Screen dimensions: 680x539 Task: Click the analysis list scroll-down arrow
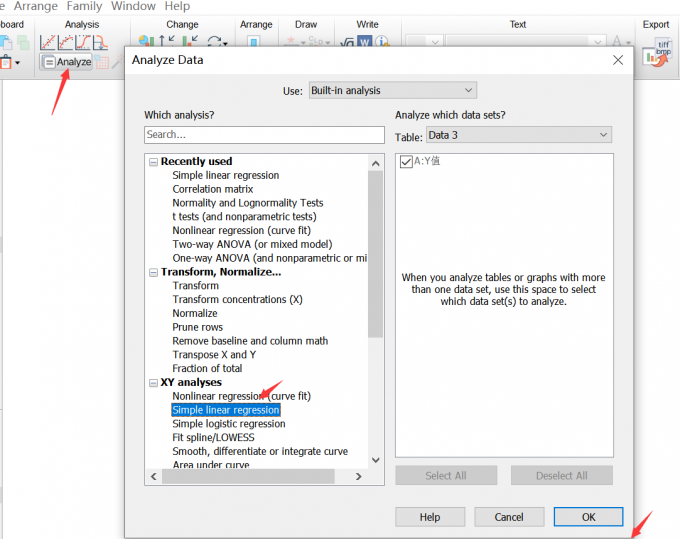click(376, 460)
